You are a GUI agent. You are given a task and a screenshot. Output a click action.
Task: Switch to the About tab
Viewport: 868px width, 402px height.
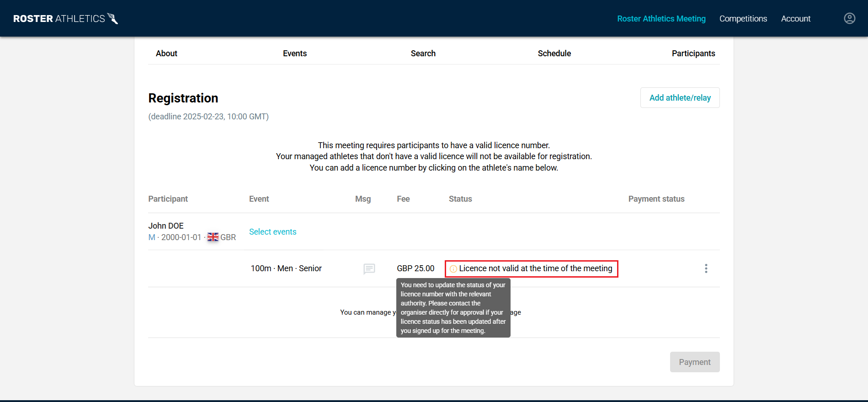(166, 54)
